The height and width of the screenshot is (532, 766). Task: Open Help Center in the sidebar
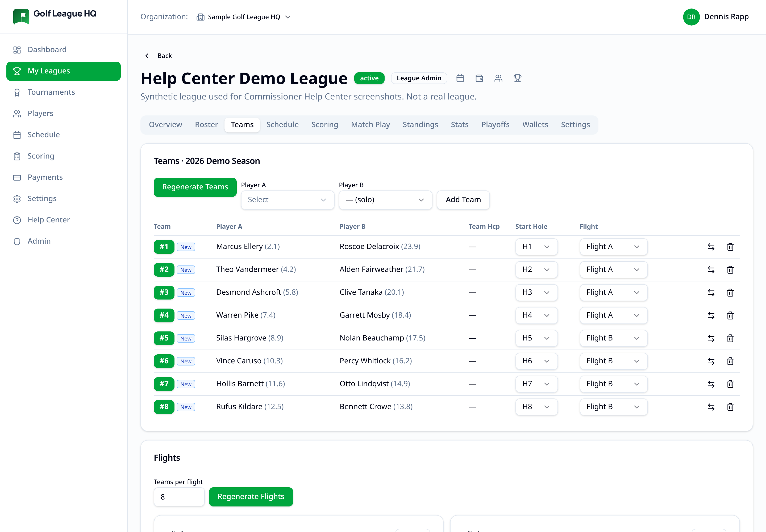pyautogui.click(x=63, y=220)
